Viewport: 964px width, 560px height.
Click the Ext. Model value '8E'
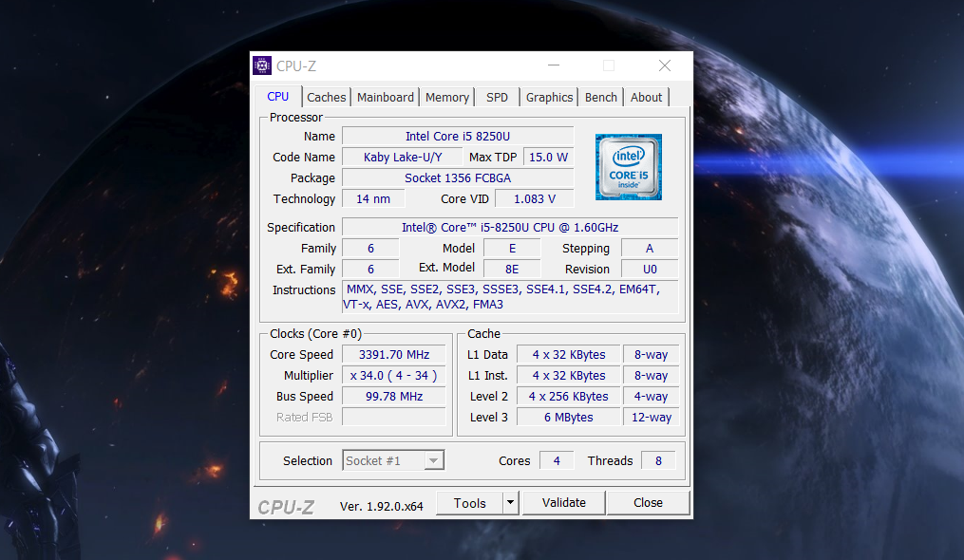(512, 269)
